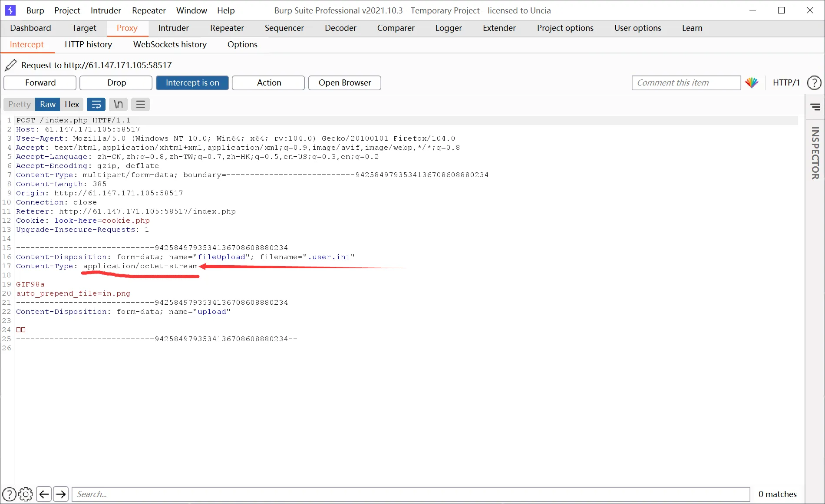
Task: Click the Comment this item field
Action: point(686,82)
